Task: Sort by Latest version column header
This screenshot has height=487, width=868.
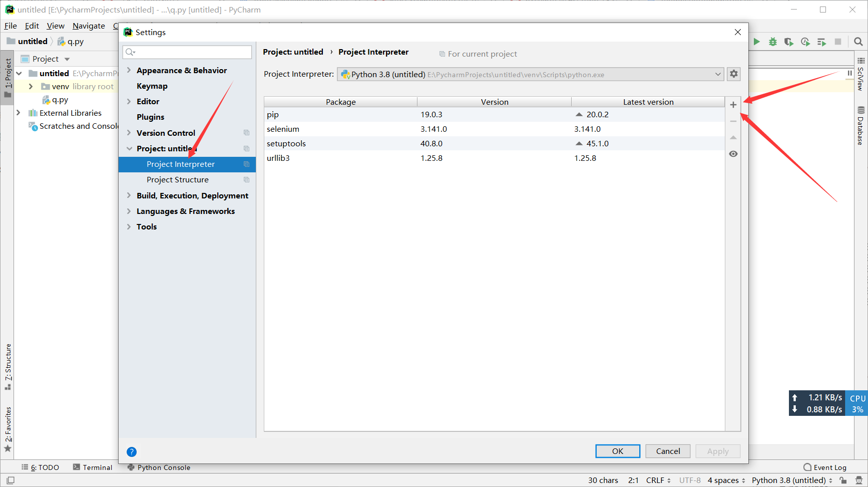Action: [x=648, y=102]
